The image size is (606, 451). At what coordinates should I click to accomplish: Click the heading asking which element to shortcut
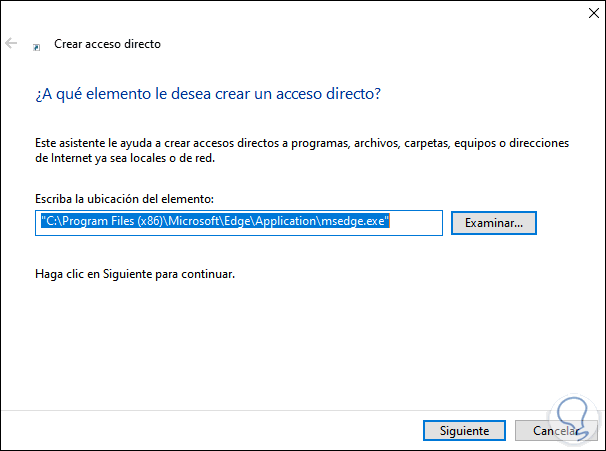(x=208, y=94)
